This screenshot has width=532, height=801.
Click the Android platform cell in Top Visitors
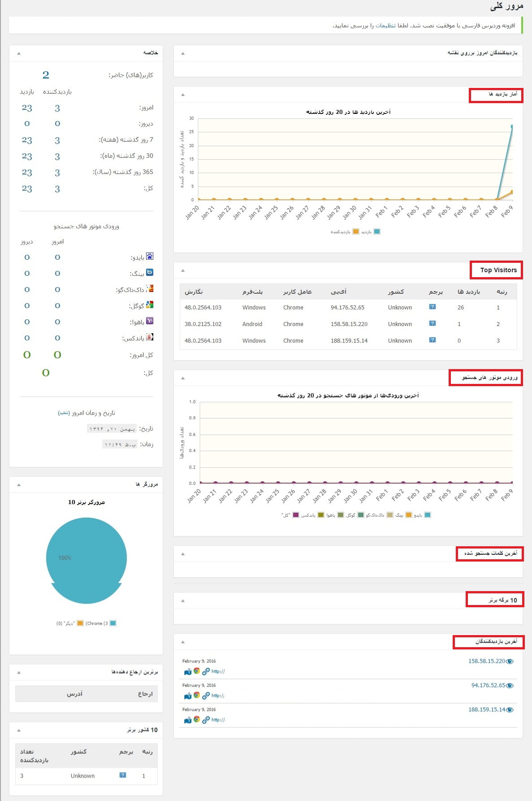pos(252,324)
